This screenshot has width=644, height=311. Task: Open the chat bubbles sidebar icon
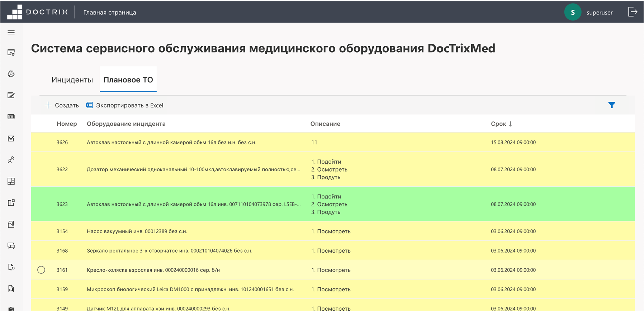(x=11, y=246)
